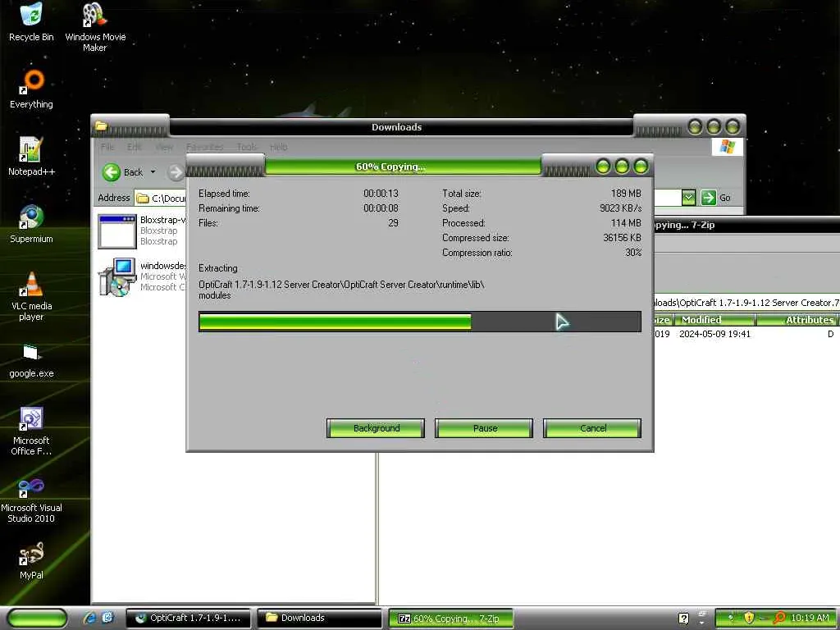Screen dimensions: 840x630
Task: Click the Background button in copy dialog
Action: 376,428
